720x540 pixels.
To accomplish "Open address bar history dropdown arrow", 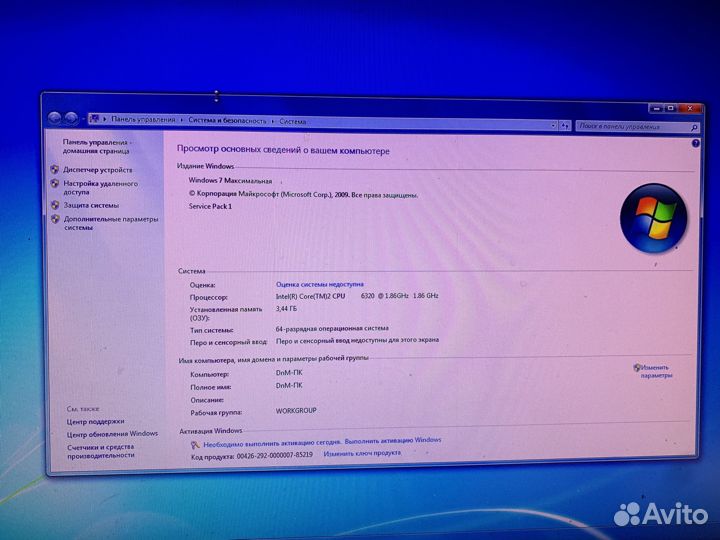I will (553, 125).
